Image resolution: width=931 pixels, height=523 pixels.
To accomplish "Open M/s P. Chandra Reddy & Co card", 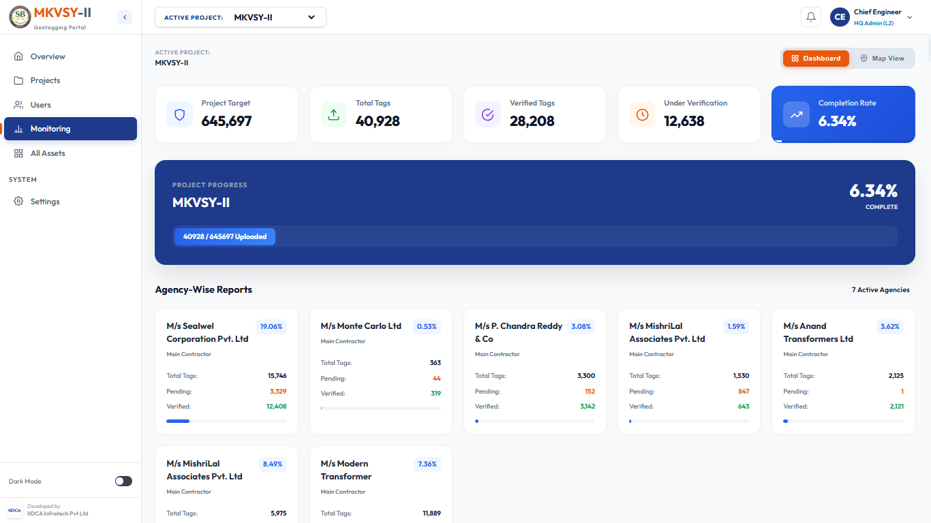I will point(535,371).
